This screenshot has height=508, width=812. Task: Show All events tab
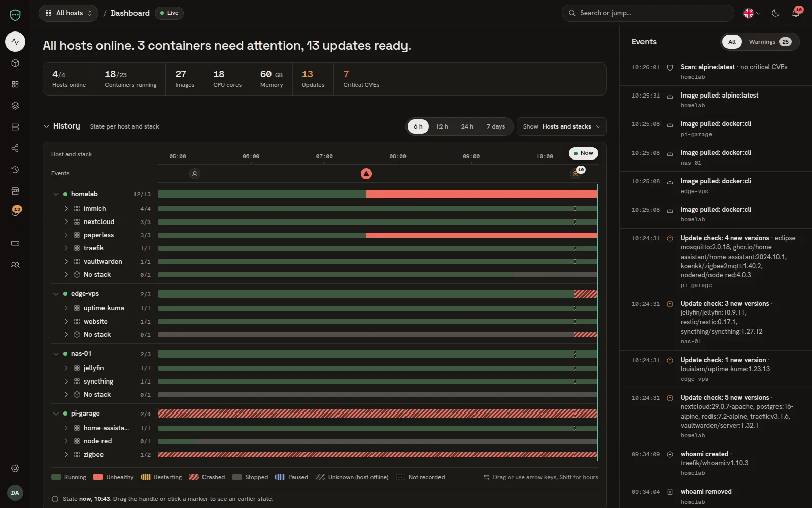[732, 42]
